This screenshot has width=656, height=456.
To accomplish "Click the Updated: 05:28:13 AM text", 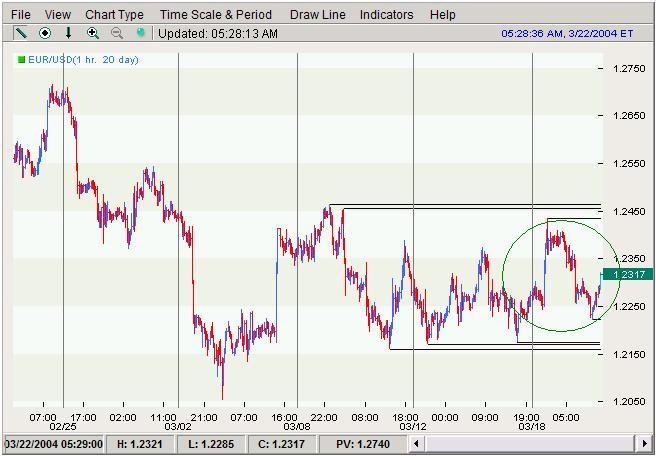I will click(x=218, y=33).
